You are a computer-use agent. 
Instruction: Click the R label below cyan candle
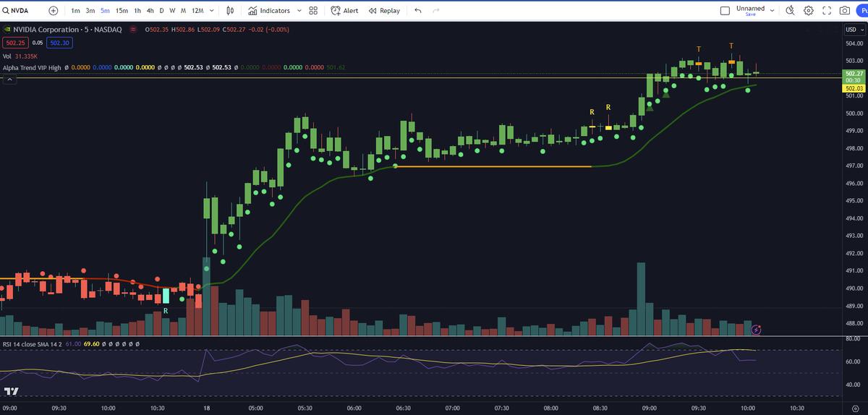pos(166,311)
